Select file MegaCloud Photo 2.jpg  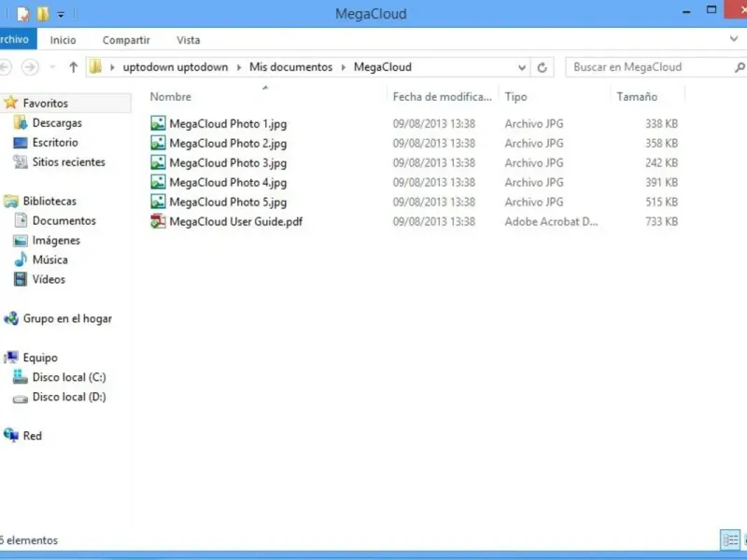point(228,144)
